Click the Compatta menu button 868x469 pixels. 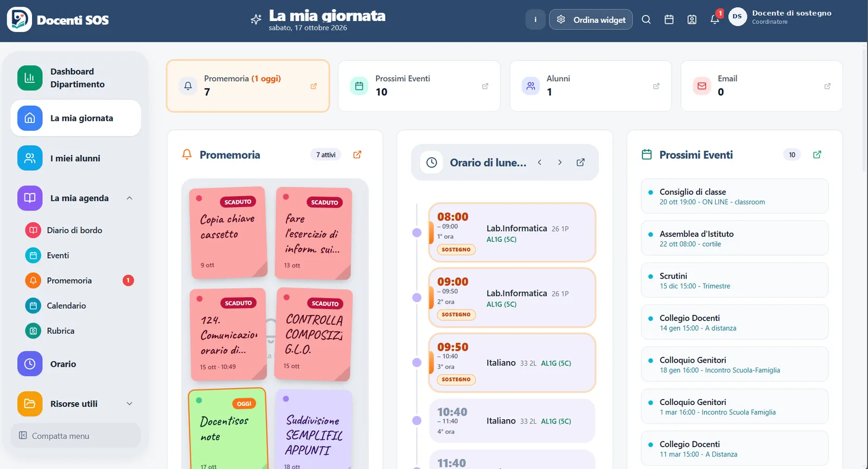tap(76, 436)
